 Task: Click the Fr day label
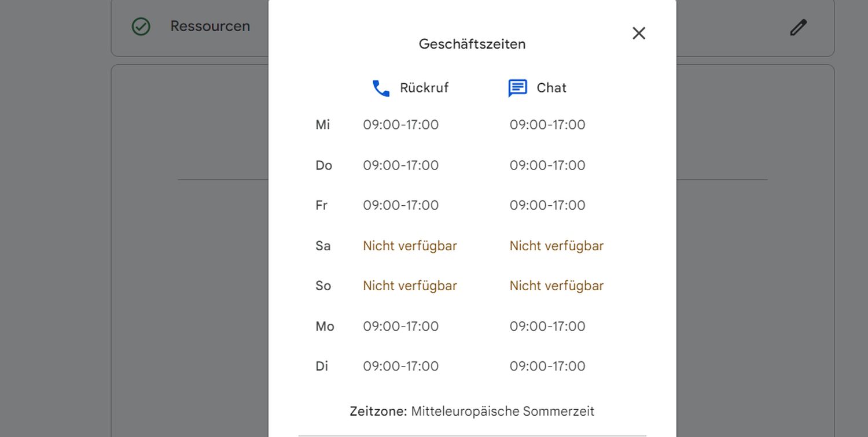tap(322, 205)
